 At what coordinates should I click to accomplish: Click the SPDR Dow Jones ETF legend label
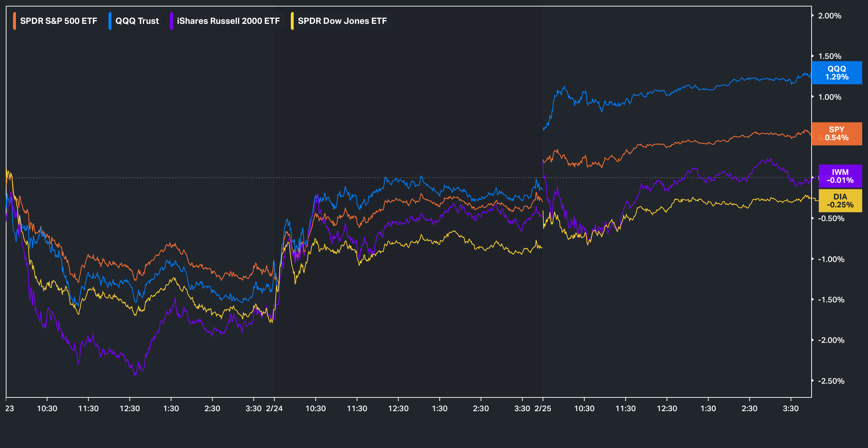[342, 21]
